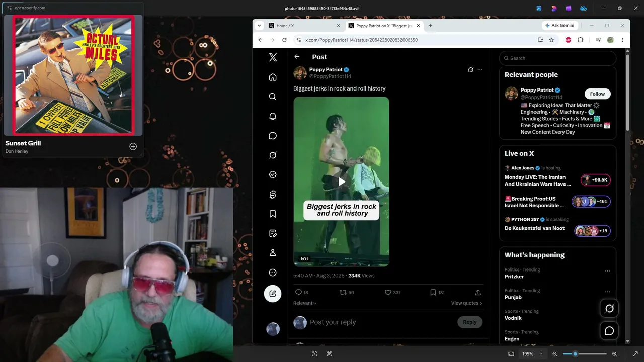The image size is (644, 362).
Task: Click zoom in magnifier in photo viewer
Action: click(614, 354)
